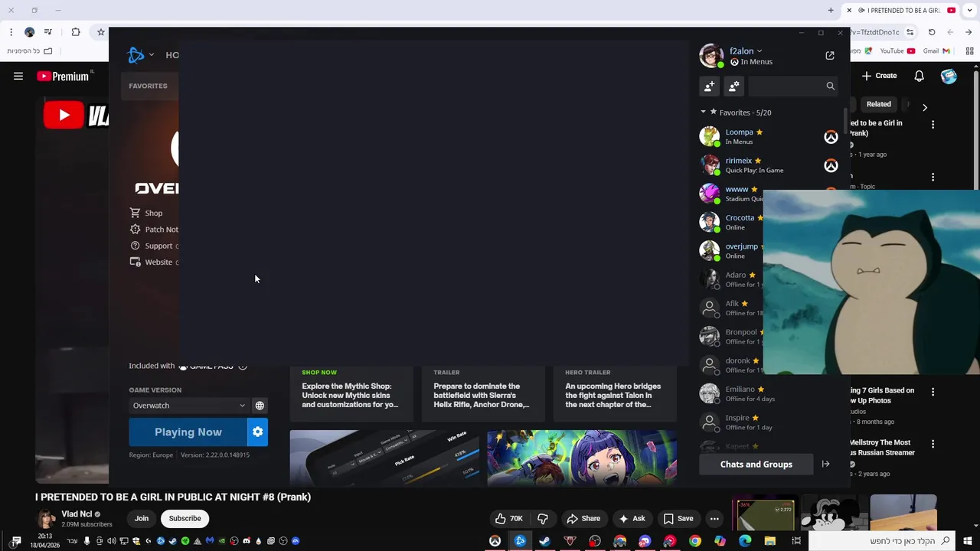Viewport: 980px width, 551px height.
Task: Open friend management settings icon
Action: [x=733, y=86]
